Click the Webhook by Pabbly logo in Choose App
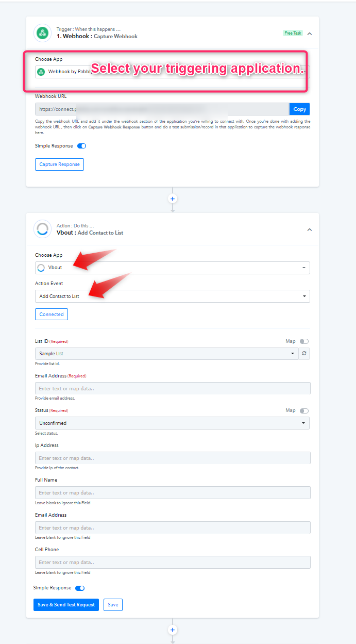 (x=41, y=72)
